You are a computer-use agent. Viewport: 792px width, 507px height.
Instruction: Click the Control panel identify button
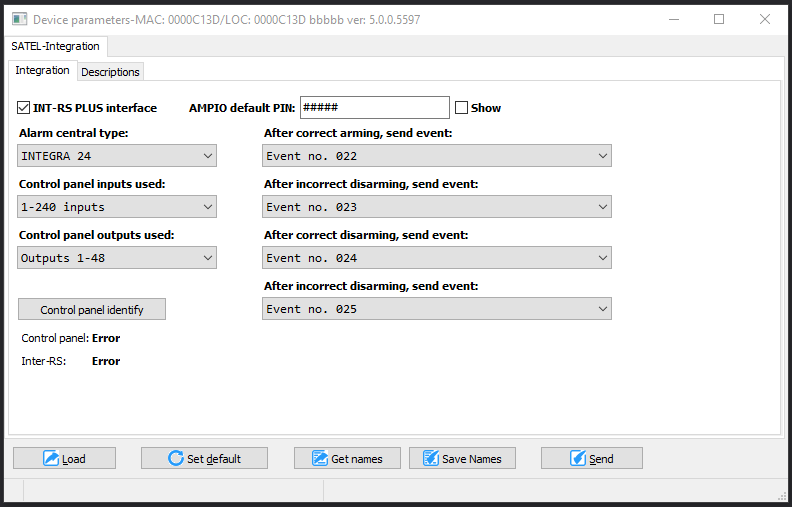(92, 309)
